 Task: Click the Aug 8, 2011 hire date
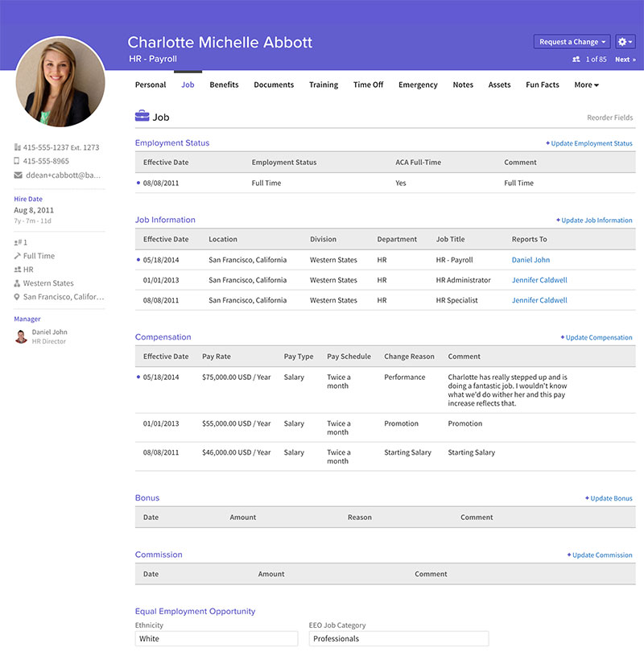(x=34, y=210)
